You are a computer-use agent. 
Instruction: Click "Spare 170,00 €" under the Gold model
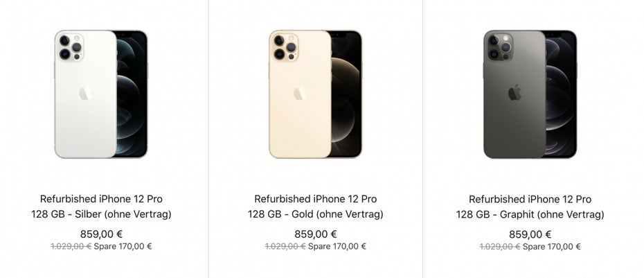coord(337,246)
